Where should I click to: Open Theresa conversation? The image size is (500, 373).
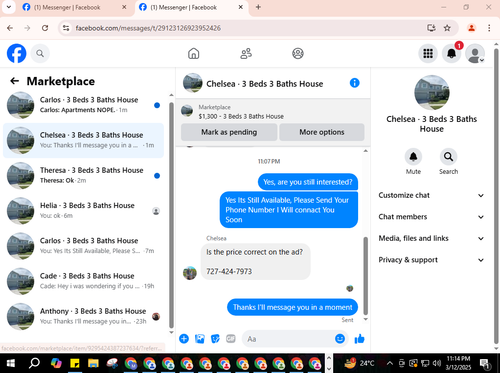pos(83,176)
